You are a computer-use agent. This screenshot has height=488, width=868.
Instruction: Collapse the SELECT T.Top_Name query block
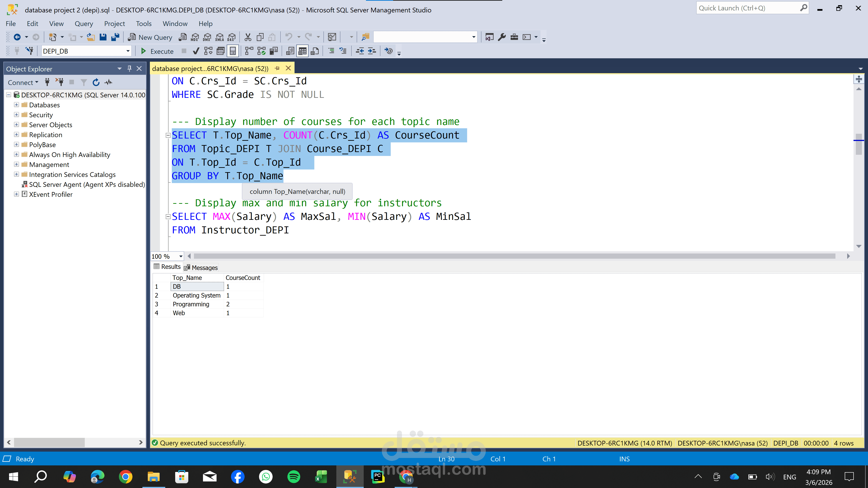click(168, 135)
